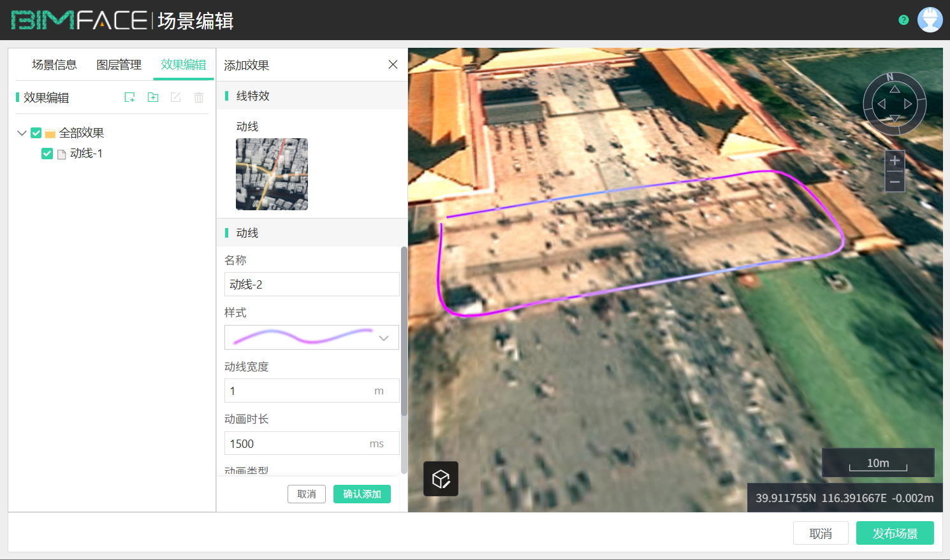This screenshot has height=560, width=950.
Task: Close the 添加效果 panel
Action: (x=393, y=64)
